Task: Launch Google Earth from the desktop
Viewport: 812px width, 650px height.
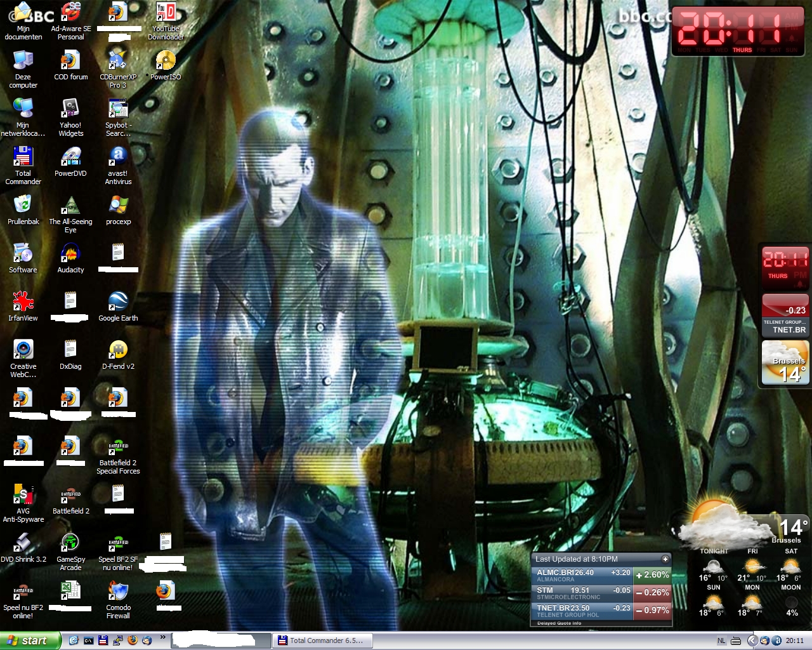Action: pyautogui.click(x=118, y=302)
